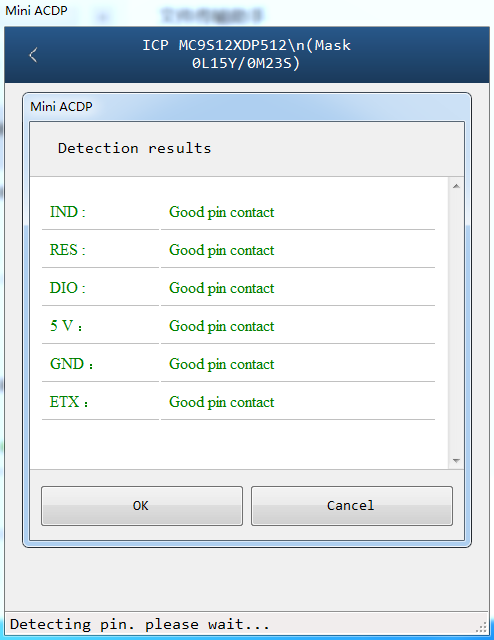This screenshot has width=494, height=640.
Task: Select the 5 V pin label
Action: tap(66, 326)
